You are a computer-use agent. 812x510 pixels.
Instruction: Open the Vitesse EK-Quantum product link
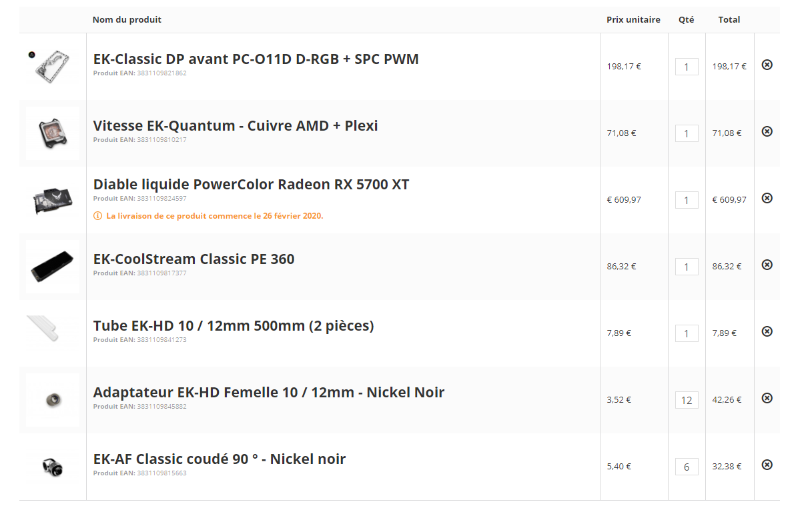pos(236,125)
